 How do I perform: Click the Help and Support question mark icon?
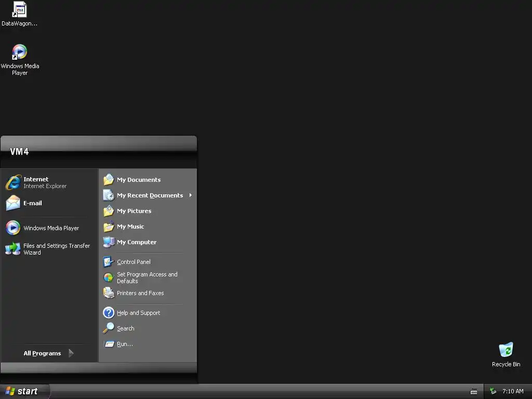[x=109, y=312]
